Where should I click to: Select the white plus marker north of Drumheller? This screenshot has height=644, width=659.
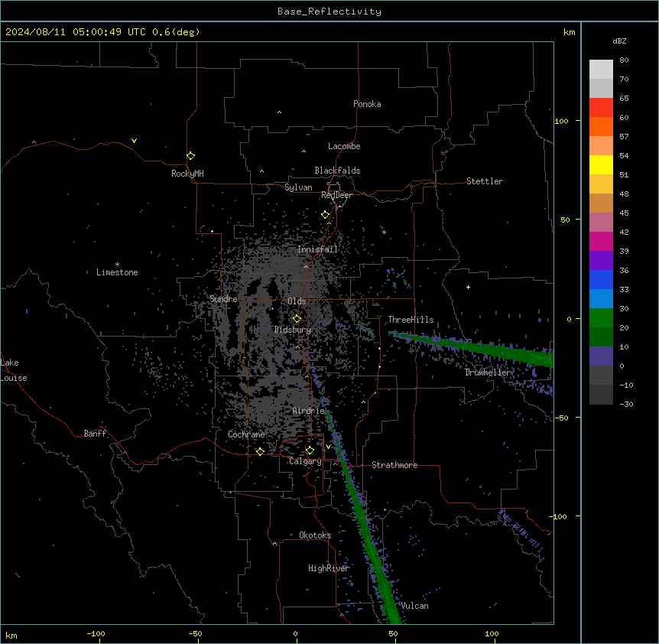click(x=468, y=287)
